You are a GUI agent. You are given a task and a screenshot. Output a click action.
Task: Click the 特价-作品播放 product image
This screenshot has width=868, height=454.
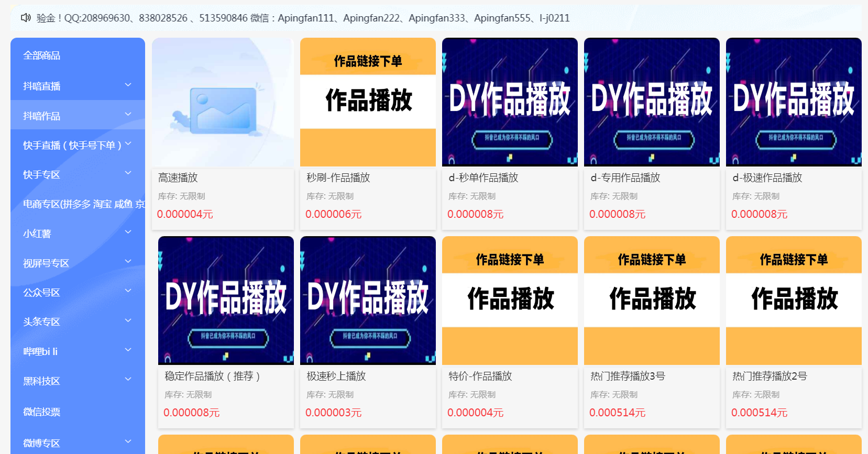pos(510,301)
